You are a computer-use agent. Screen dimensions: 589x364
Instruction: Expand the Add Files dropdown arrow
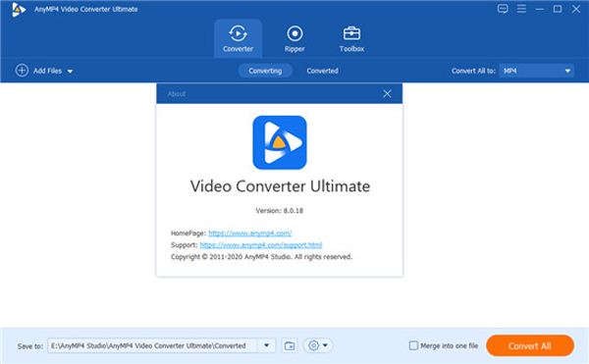click(x=70, y=71)
